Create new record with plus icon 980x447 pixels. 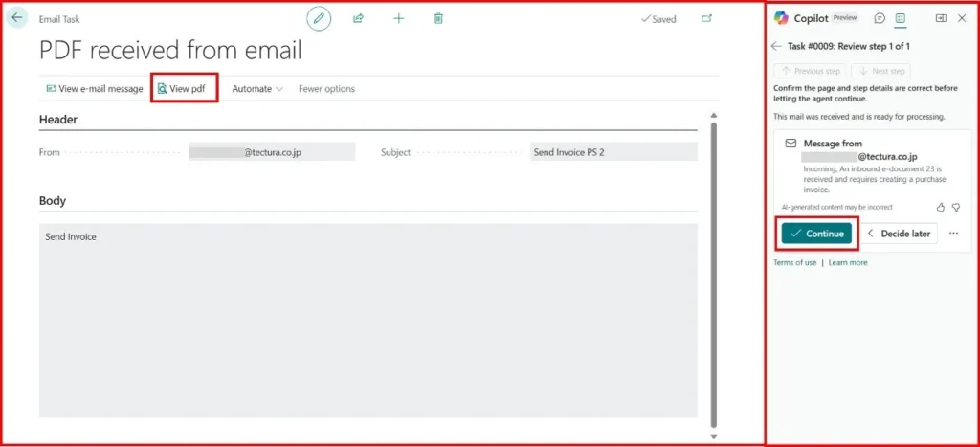[x=398, y=18]
